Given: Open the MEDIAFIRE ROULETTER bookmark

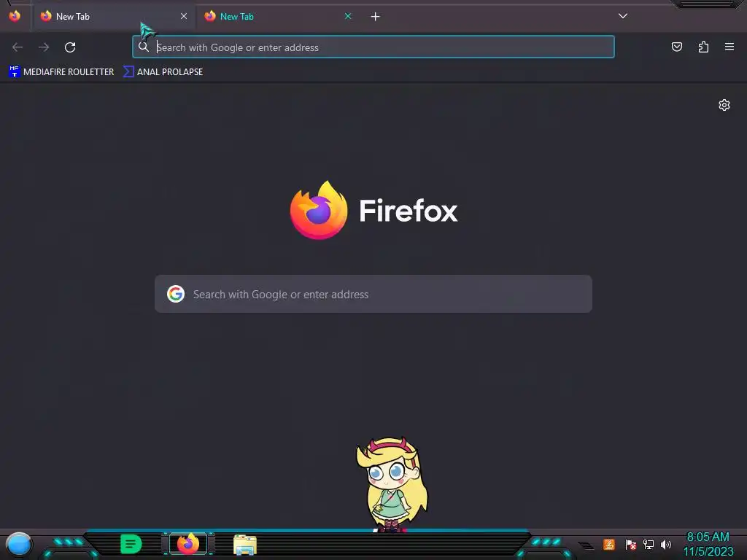Looking at the screenshot, I should [61, 72].
